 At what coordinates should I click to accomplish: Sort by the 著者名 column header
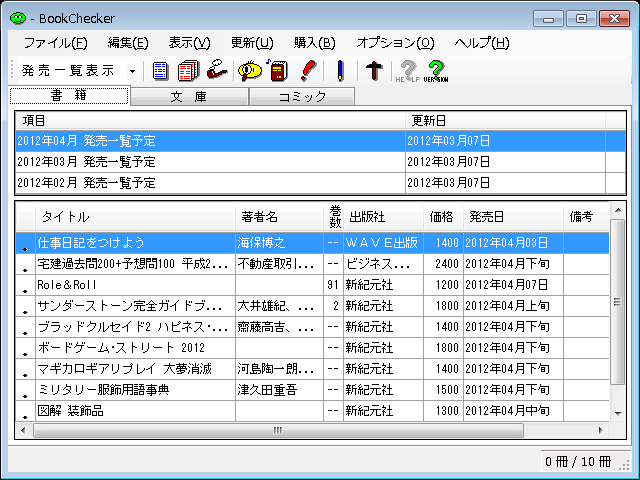(x=279, y=217)
